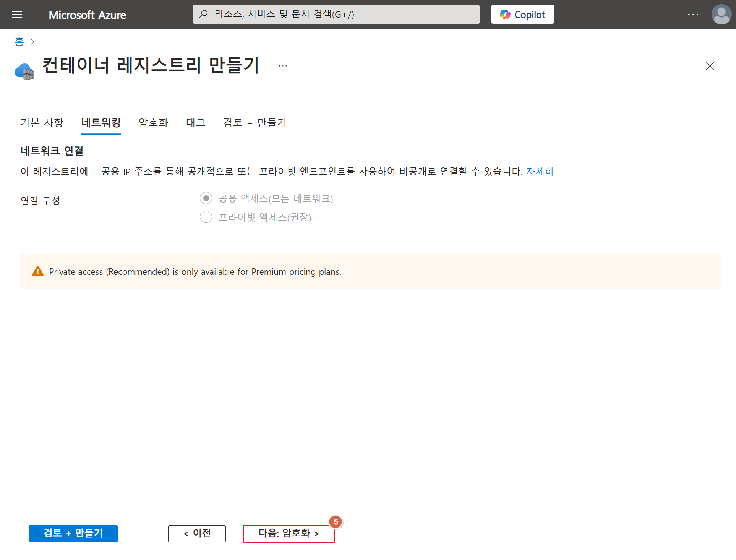736x560 pixels.
Task: Switch to the 암호화 tab
Action: (x=153, y=123)
